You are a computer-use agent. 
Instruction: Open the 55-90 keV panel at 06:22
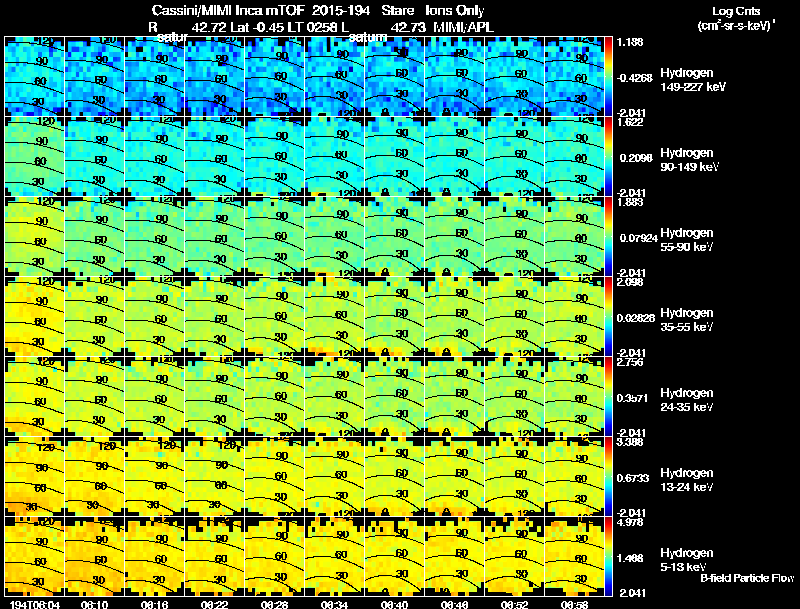click(x=214, y=236)
